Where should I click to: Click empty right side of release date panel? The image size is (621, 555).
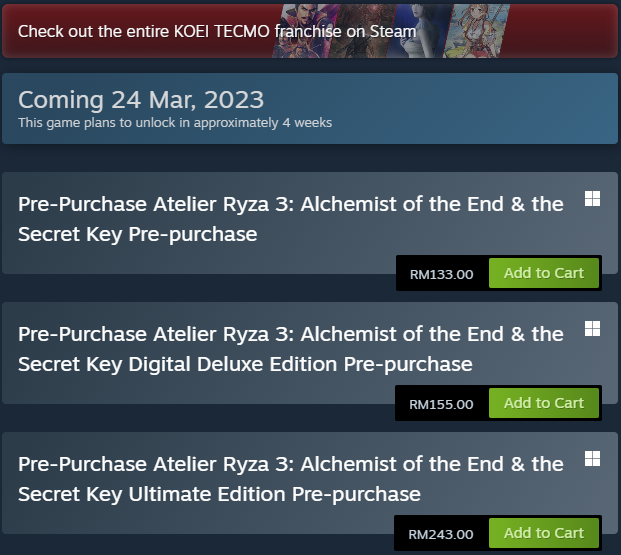[500, 108]
